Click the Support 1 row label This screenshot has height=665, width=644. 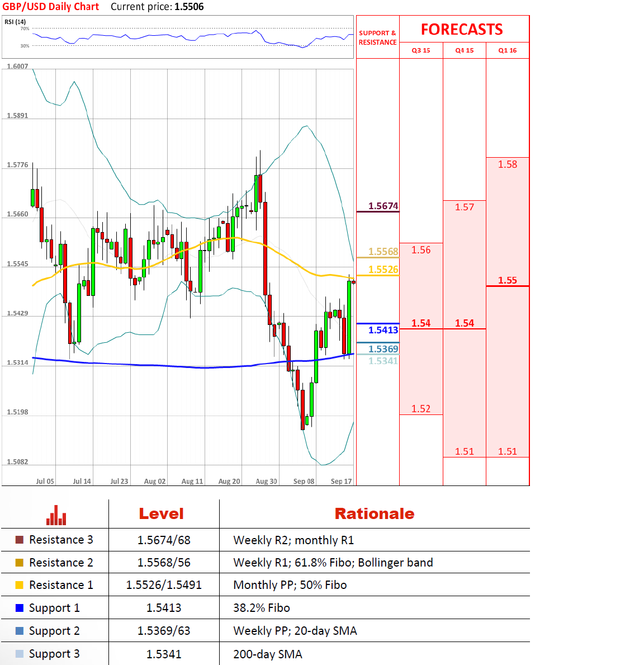[54, 608]
